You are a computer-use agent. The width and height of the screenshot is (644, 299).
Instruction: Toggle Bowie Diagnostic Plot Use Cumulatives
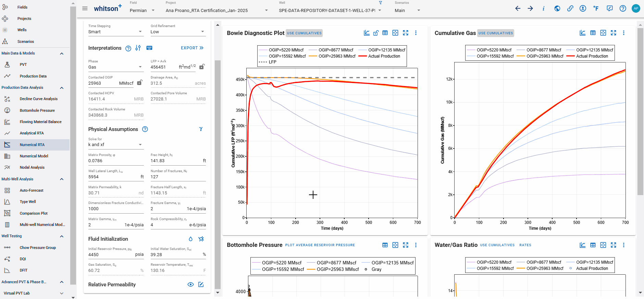click(x=304, y=33)
